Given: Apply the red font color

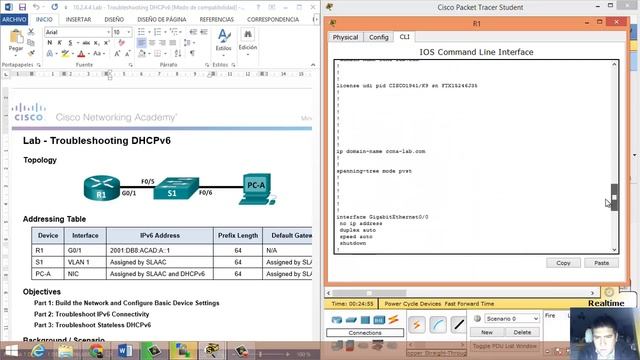Looking at the screenshot, I should click(81, 53).
